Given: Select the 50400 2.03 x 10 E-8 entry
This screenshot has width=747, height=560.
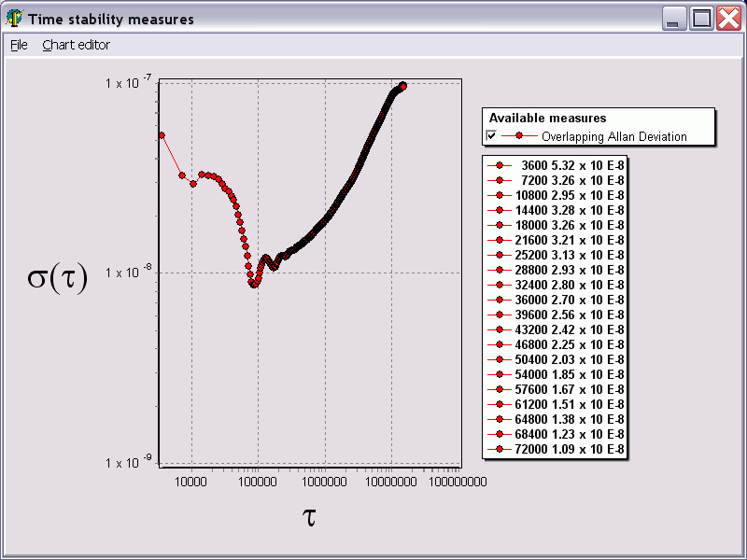Looking at the screenshot, I should point(556,359).
